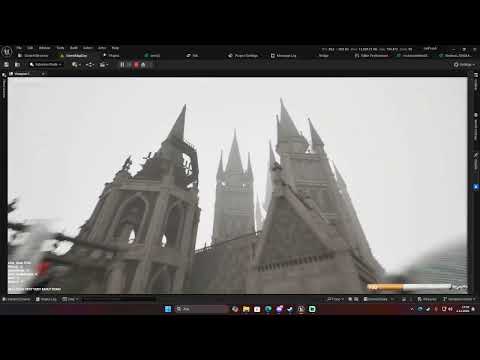480x360 pixels.
Task: Click the blue icon on right sidebar
Action: point(476,187)
